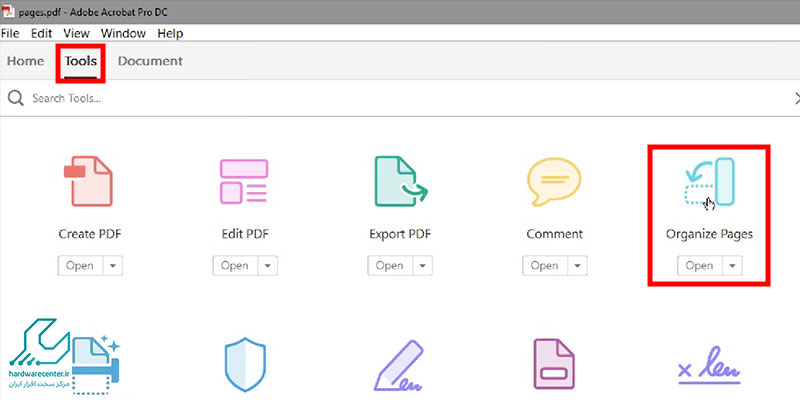Viewport: 800px width, 400px height.
Task: Open the Comment tool via Open button
Action: 544,266
